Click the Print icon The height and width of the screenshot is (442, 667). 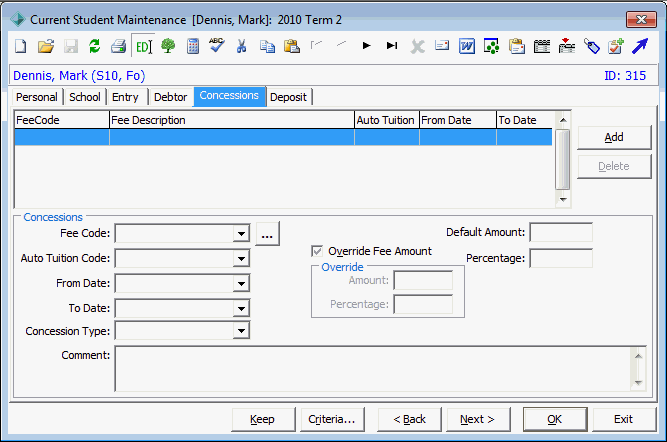pos(119,46)
